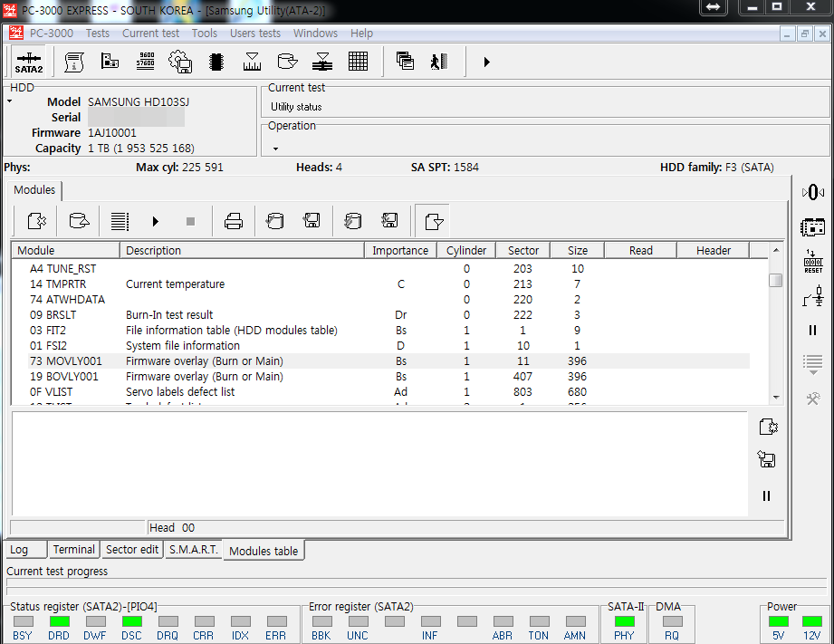Click the ruler measurement icon in toolbar
The height and width of the screenshot is (644, 834).
(x=252, y=62)
